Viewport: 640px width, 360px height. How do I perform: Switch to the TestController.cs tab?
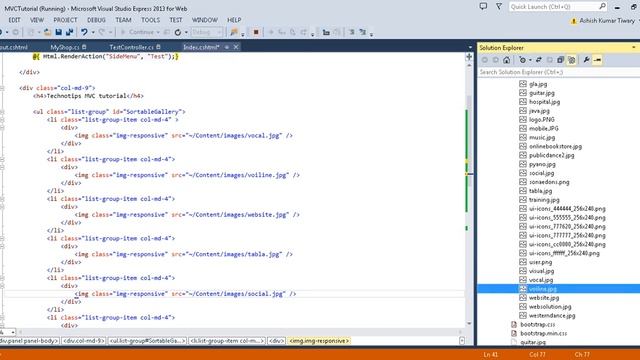(131, 47)
